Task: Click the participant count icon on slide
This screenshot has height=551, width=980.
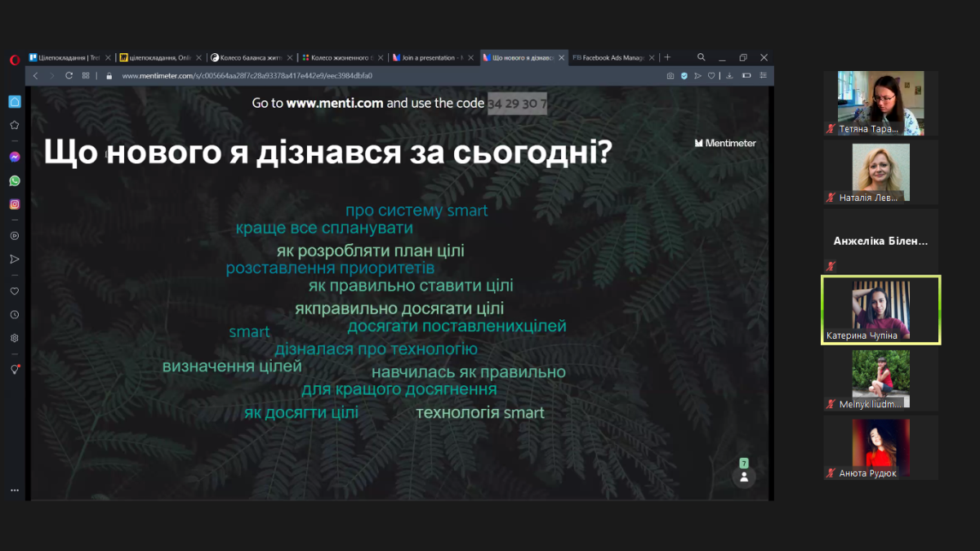Action: [744, 477]
